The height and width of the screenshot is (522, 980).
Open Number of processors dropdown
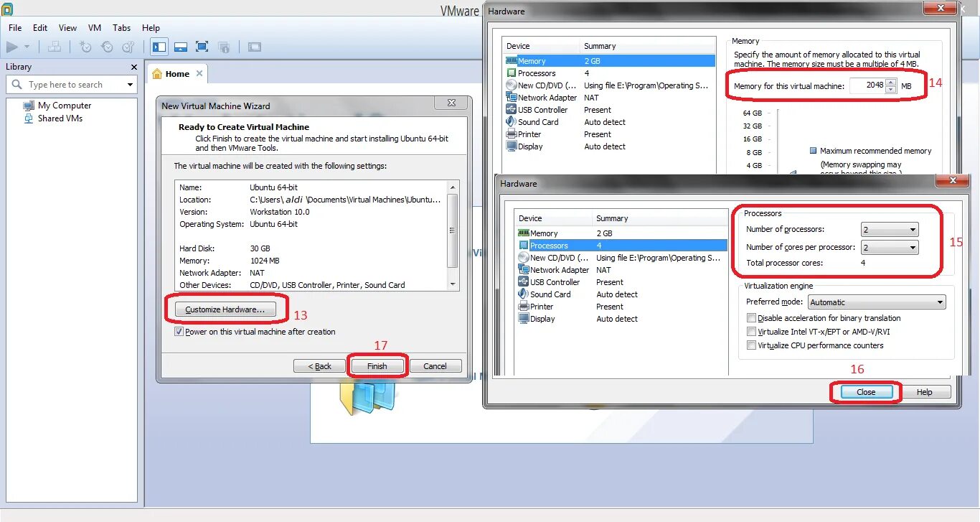point(890,230)
